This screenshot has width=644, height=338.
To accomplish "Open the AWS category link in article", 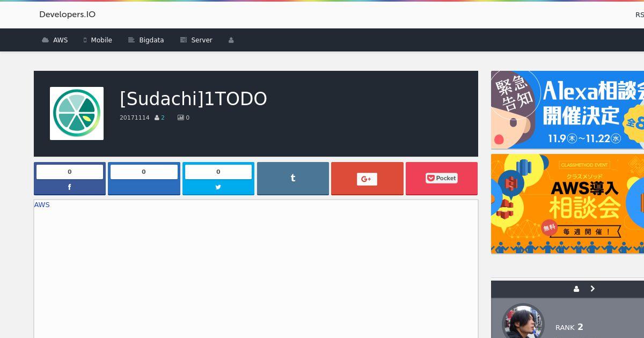I will pyautogui.click(x=42, y=205).
